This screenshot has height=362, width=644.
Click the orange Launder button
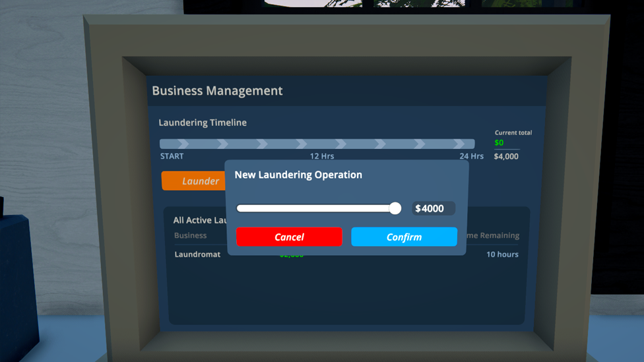[194, 181]
